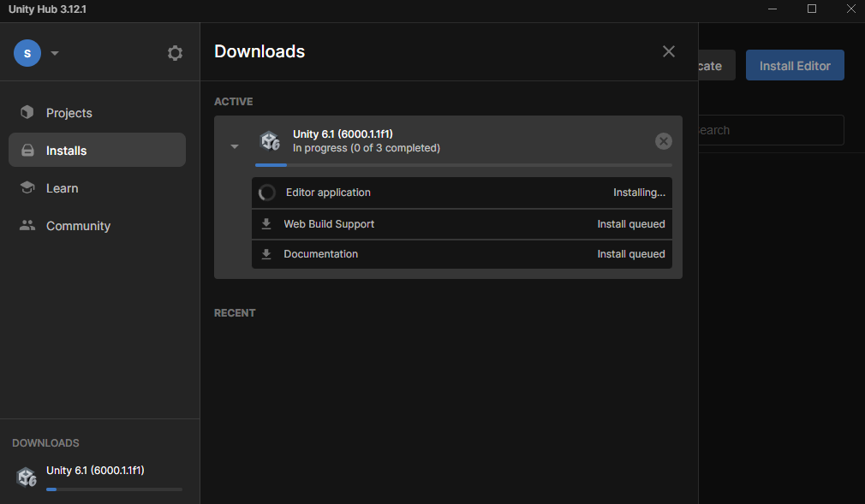Image resolution: width=865 pixels, height=504 pixels.
Task: Open Hub preferences via gear icon
Action: tap(175, 53)
